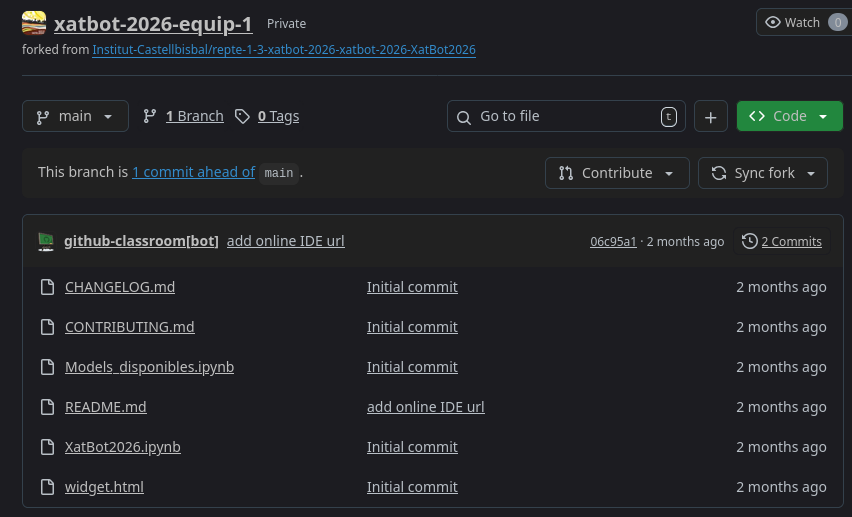Click the repository owner avatar icon
The width and height of the screenshot is (852, 517).
[34, 23]
